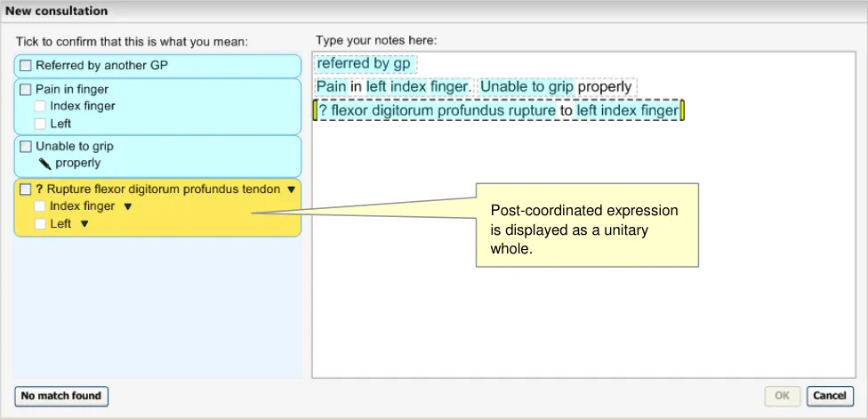This screenshot has height=419, width=868.
Task: Check "Left" under Pain in finger
Action: pos(40,124)
